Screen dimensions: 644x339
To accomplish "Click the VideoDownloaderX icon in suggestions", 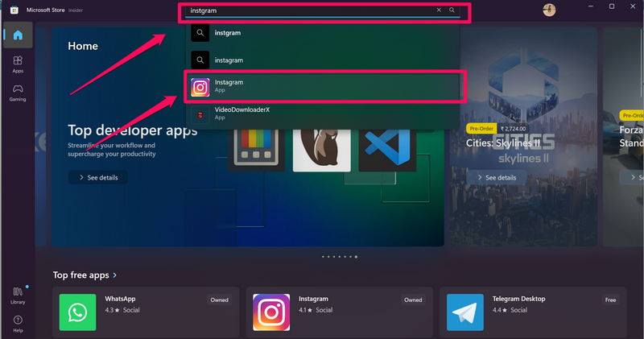I will (200, 114).
